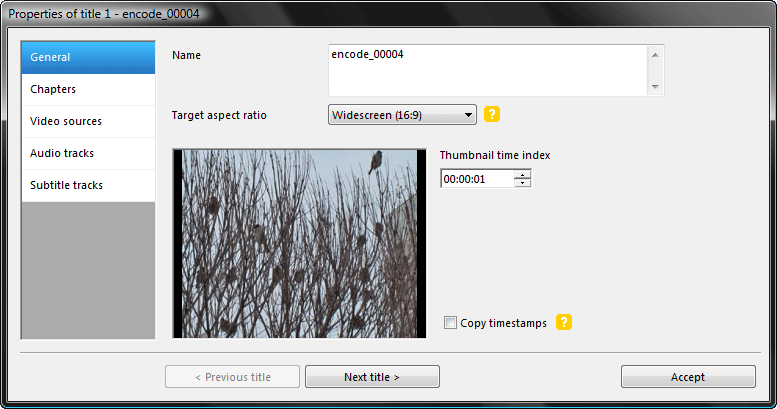Decrease thumbnail time index with down arrow
Viewport: 777px width, 409px height.
(x=522, y=183)
